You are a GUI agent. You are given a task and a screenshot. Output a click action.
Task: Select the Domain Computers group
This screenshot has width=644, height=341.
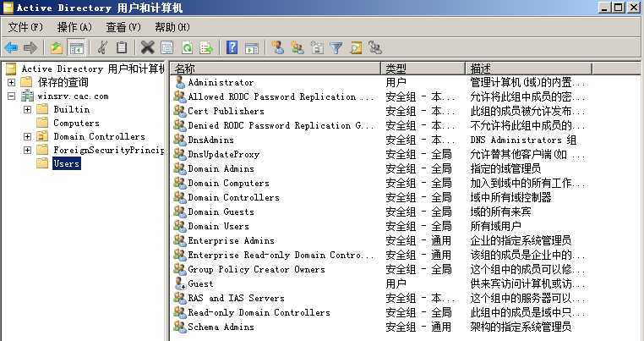[228, 183]
